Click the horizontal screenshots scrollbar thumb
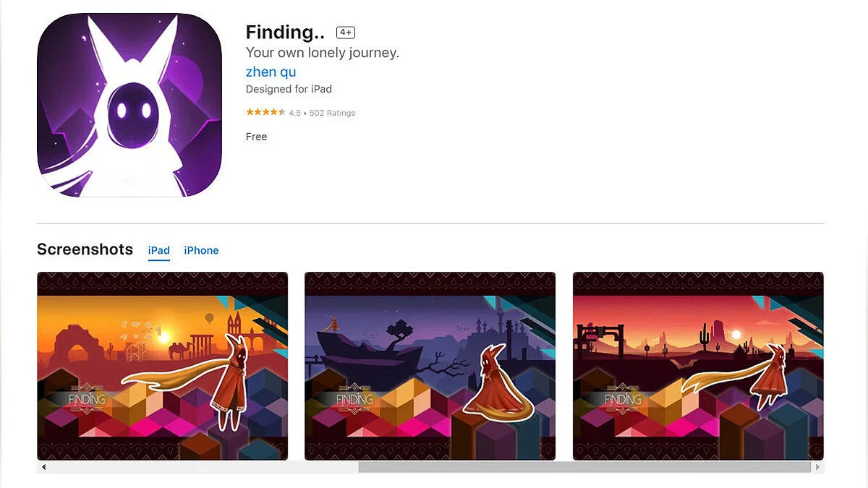868x488 pixels. coord(584,467)
